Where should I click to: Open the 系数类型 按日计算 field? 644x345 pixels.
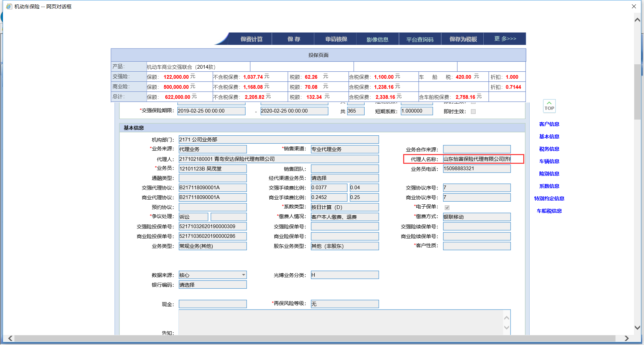(x=345, y=207)
